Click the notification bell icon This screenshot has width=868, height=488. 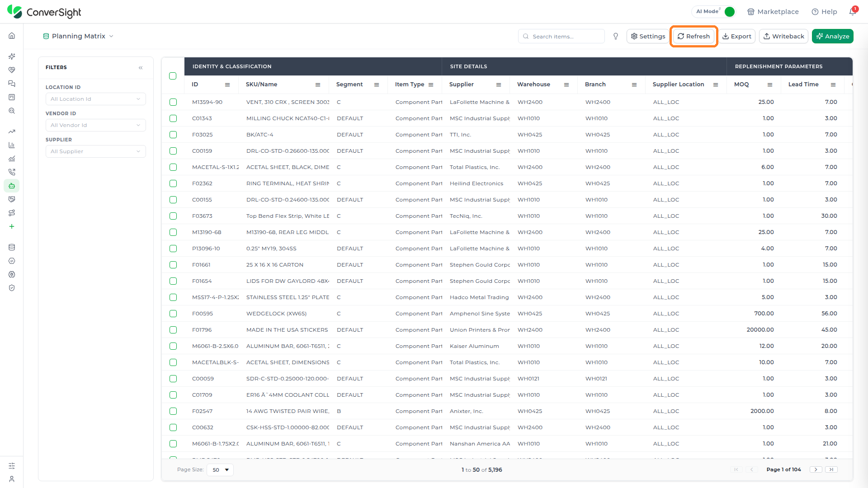(x=853, y=12)
